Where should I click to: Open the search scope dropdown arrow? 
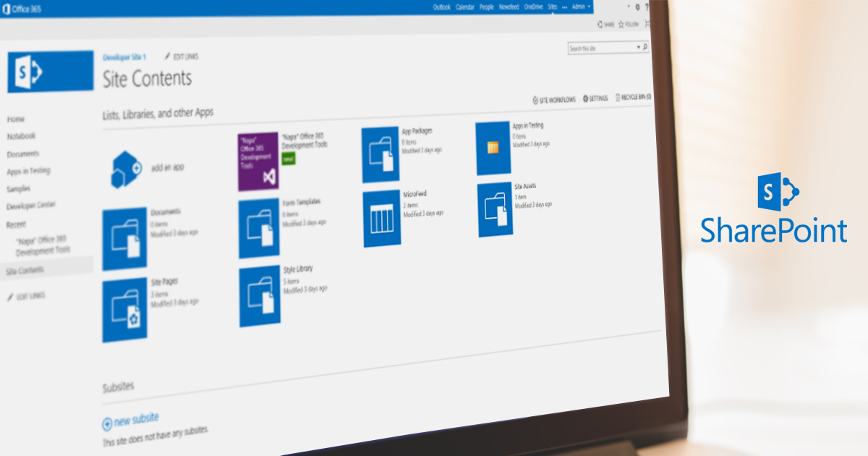637,47
